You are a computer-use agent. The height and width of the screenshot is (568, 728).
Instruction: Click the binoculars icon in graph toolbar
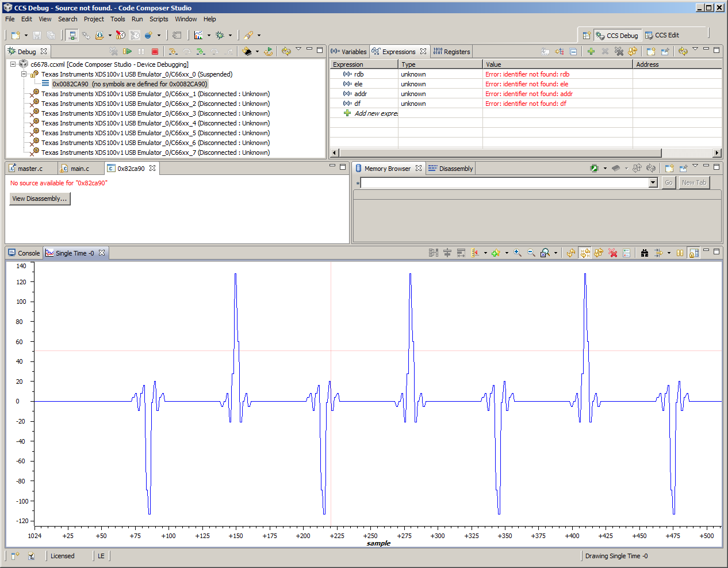coord(645,253)
